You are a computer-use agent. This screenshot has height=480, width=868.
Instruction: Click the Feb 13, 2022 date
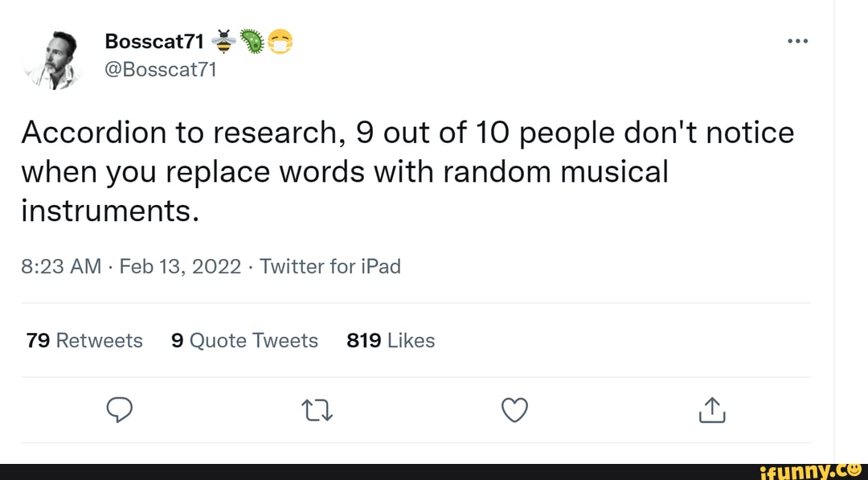[x=180, y=266]
